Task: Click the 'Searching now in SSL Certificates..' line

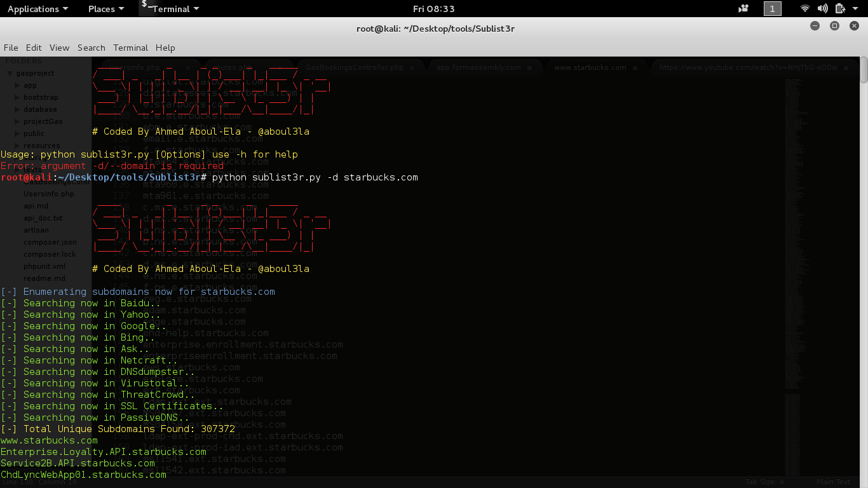Action: point(112,406)
